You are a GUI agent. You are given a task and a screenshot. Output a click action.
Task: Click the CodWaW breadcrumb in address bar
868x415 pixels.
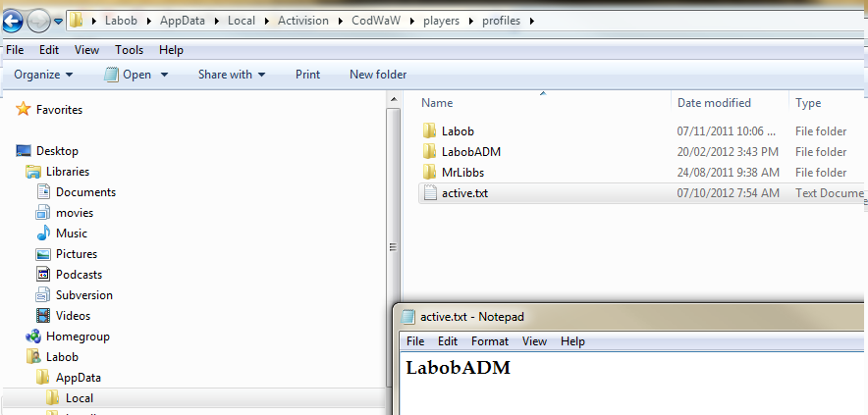coord(374,21)
